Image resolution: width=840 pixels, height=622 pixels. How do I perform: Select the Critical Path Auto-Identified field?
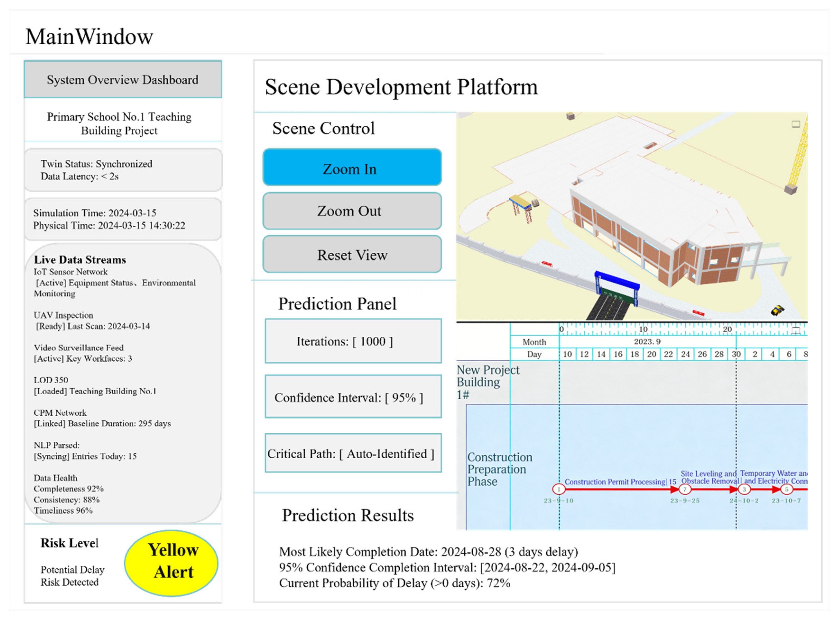(x=353, y=453)
